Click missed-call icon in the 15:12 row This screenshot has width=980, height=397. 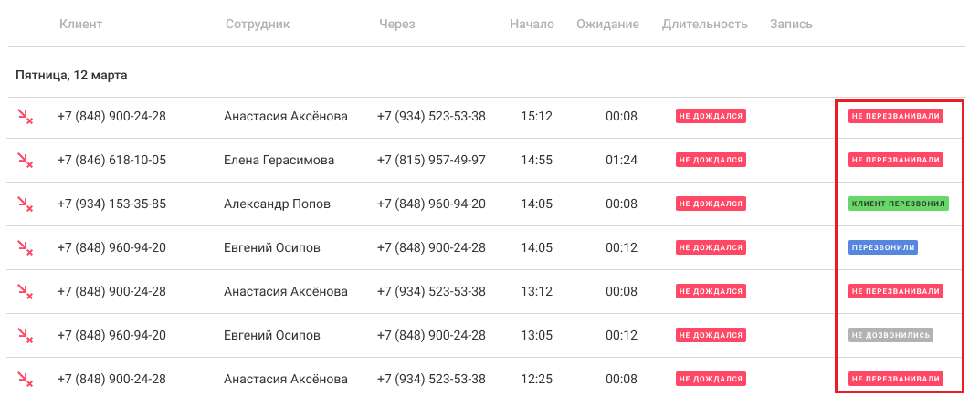point(25,117)
